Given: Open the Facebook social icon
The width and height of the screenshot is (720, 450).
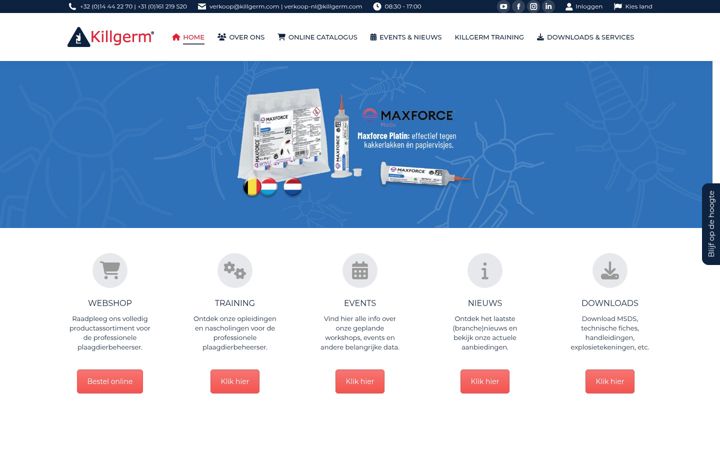Looking at the screenshot, I should click(518, 6).
